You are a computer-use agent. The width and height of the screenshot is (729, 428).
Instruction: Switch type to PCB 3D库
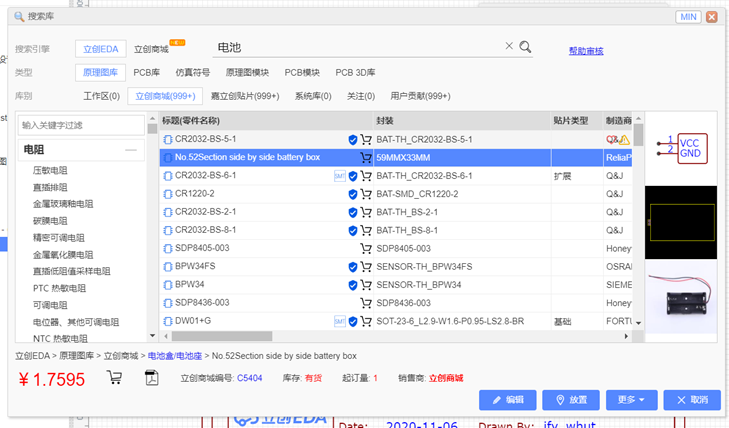pyautogui.click(x=355, y=72)
